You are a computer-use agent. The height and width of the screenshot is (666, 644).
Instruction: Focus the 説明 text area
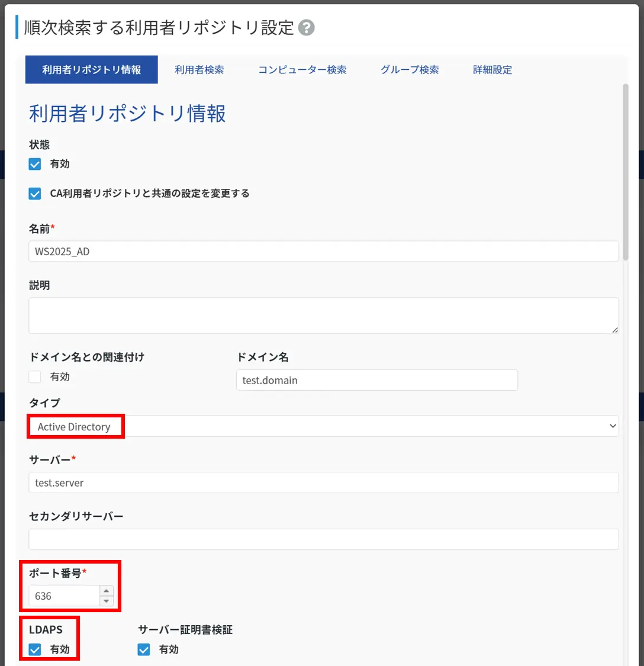(x=324, y=316)
